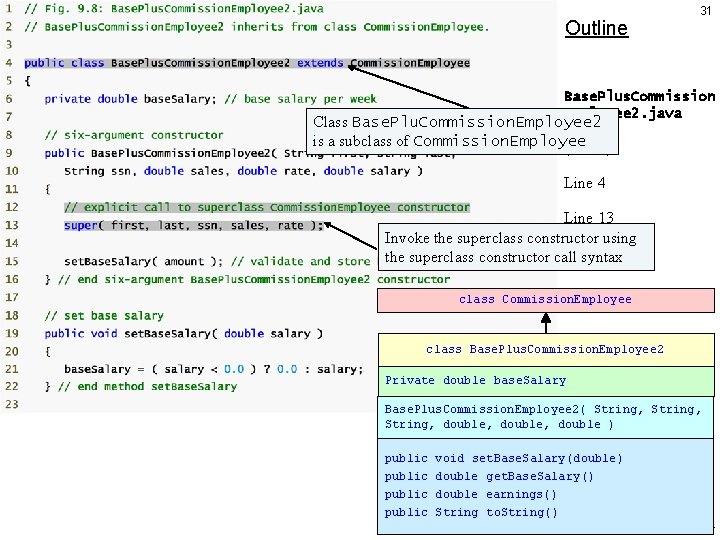The image size is (720, 540).
Task: Select the 'Line 4' label
Action: pyautogui.click(x=584, y=183)
